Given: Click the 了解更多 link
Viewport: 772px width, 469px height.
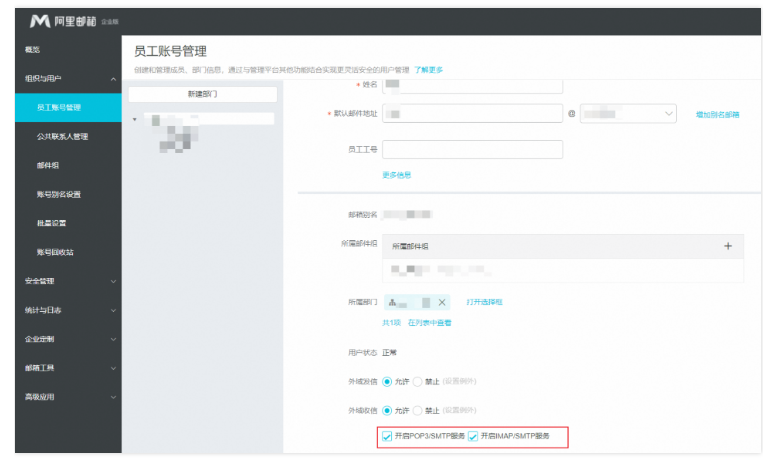Looking at the screenshot, I should (x=428, y=70).
